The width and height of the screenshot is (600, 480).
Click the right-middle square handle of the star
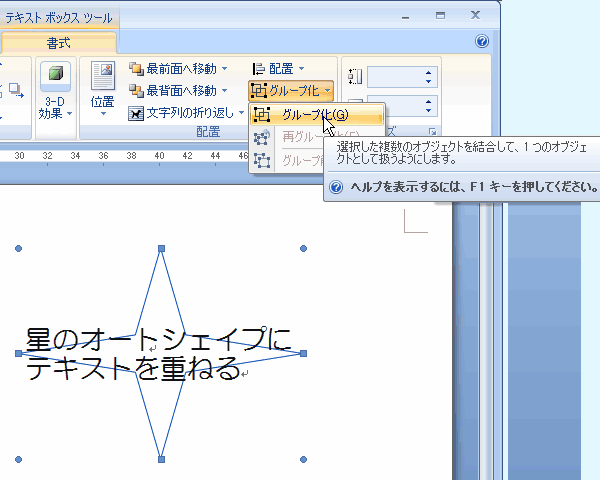(303, 353)
